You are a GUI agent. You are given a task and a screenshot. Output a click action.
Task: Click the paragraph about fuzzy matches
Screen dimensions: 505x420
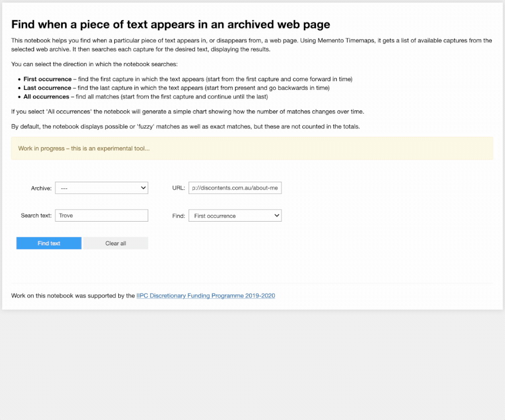pos(185,127)
